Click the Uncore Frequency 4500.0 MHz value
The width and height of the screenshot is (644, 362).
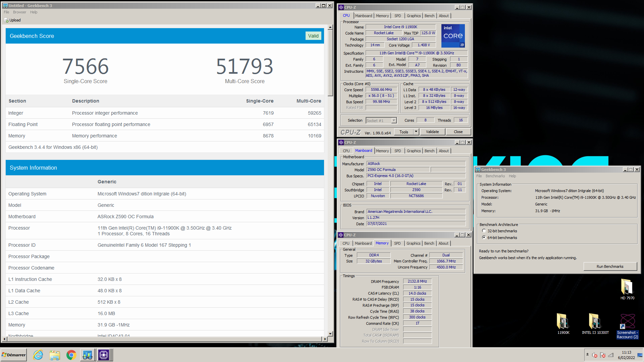pyautogui.click(x=446, y=267)
